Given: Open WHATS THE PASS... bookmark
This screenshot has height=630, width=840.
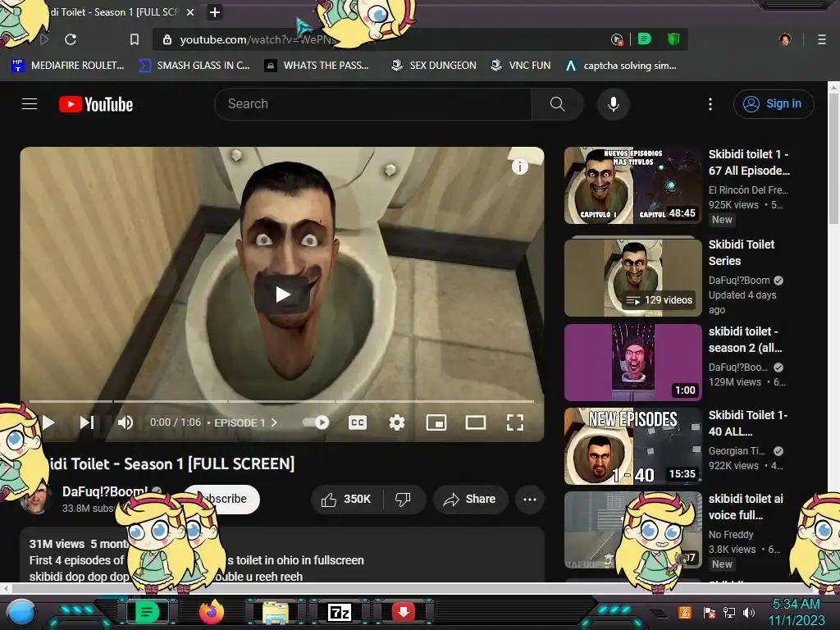Looking at the screenshot, I should pos(317,66).
